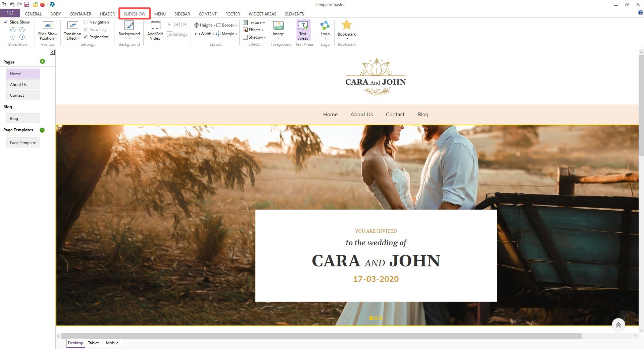Viewport: 644px width, 349px height.
Task: Toggle the Slide Show checkbox
Action: (x=6, y=22)
